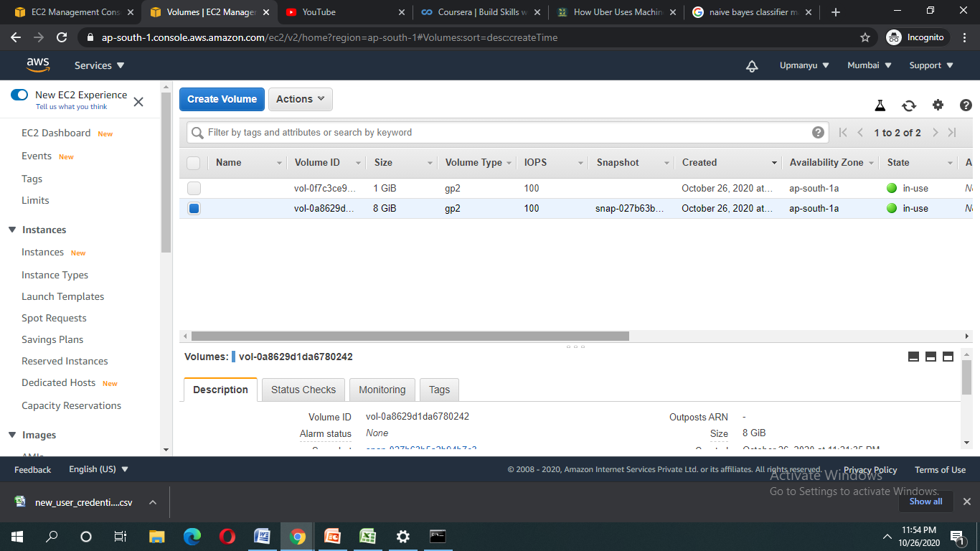980x551 pixels.
Task: Reload the browser page
Action: click(62, 37)
